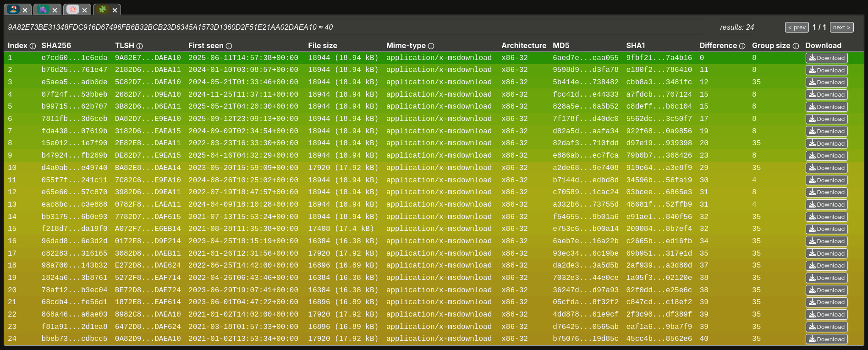
Task: Open the info icon next to Difference header
Action: (x=742, y=46)
